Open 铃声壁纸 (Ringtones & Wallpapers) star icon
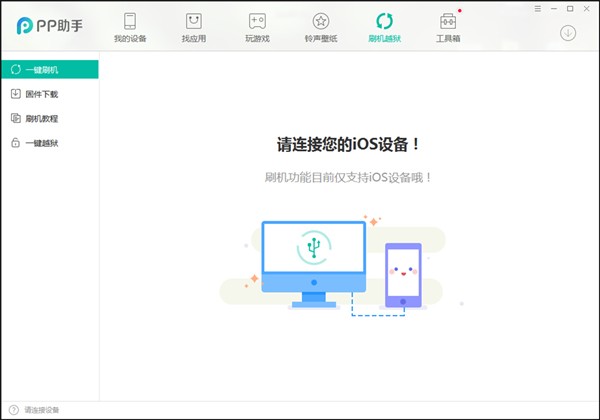The height and width of the screenshot is (420, 600). pyautogui.click(x=320, y=21)
